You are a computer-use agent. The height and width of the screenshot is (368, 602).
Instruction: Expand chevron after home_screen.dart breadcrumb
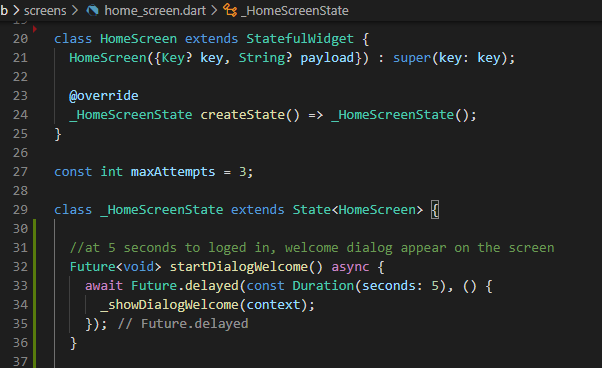(x=214, y=11)
